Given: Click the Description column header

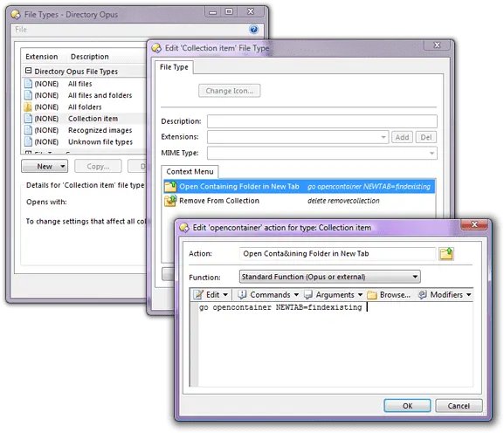Looking at the screenshot, I should (90, 57).
